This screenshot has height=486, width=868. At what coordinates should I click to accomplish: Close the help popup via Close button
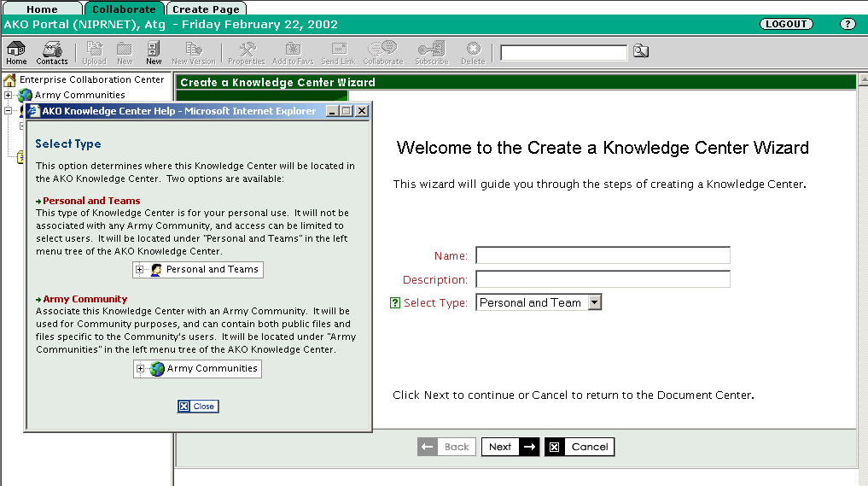point(198,407)
